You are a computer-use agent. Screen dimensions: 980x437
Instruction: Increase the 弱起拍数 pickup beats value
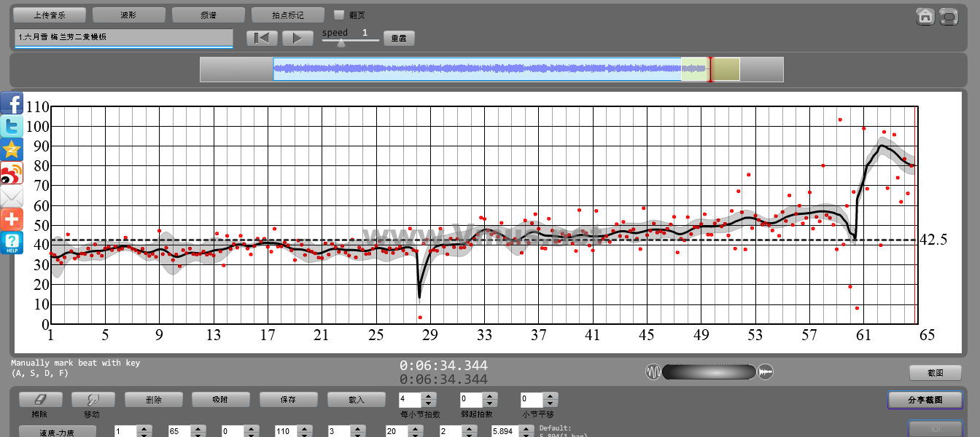[490, 395]
